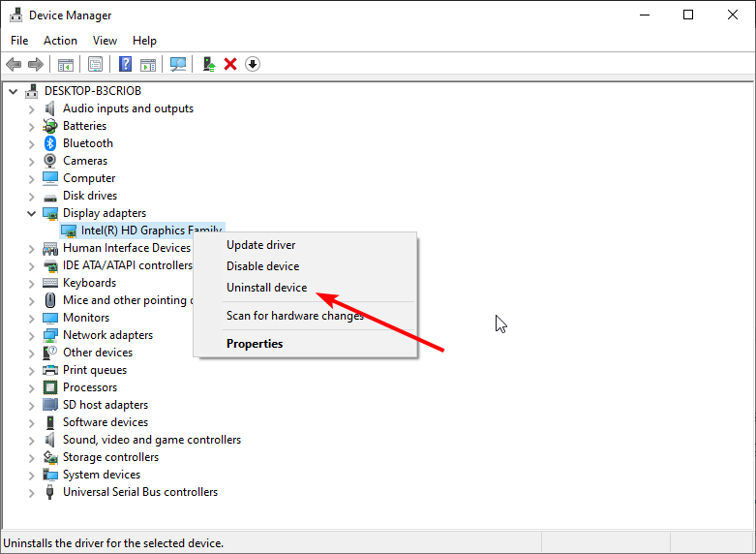The height and width of the screenshot is (554, 756).
Task: Click the Storage controllers category icon
Action: [50, 457]
